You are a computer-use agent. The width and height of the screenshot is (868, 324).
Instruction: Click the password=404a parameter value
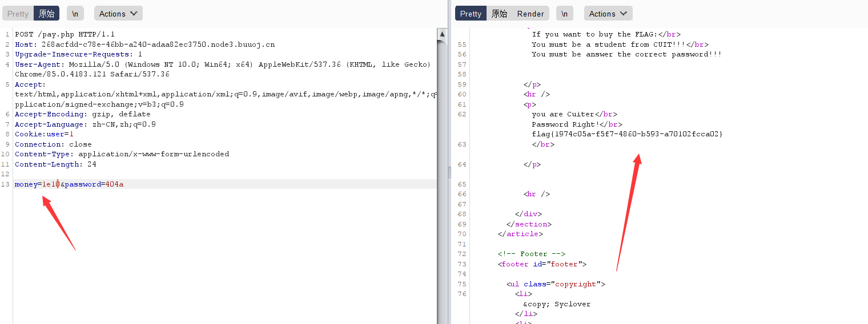coord(114,184)
